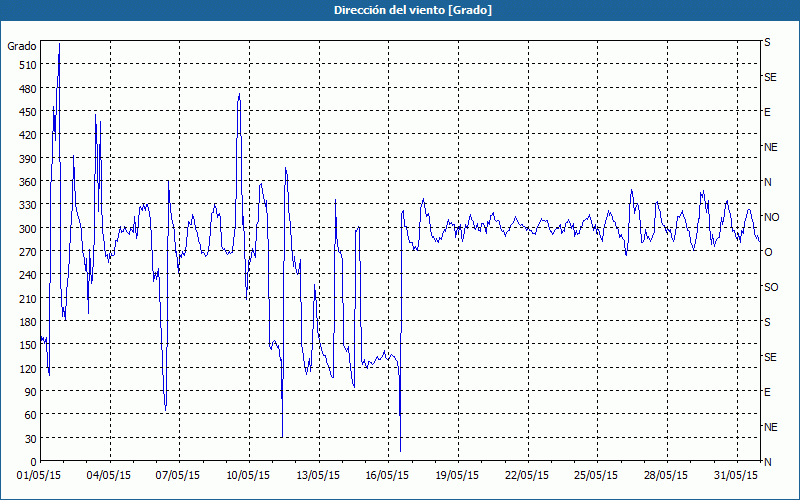Click the N compass label at 0 degrees

(x=768, y=462)
